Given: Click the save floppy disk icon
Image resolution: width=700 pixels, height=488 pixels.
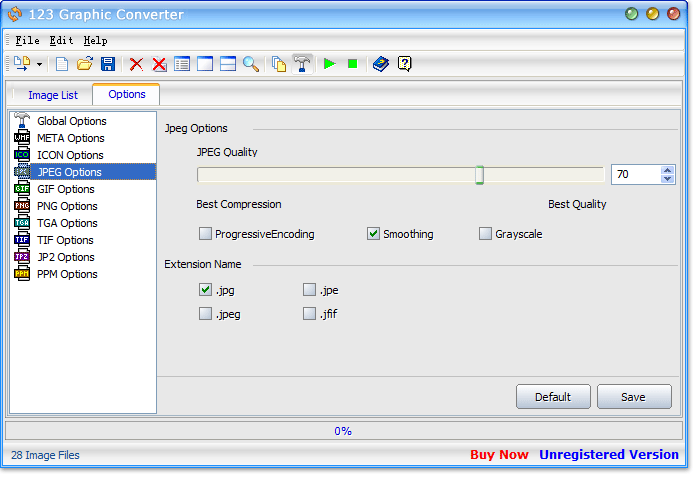Looking at the screenshot, I should pos(108,64).
